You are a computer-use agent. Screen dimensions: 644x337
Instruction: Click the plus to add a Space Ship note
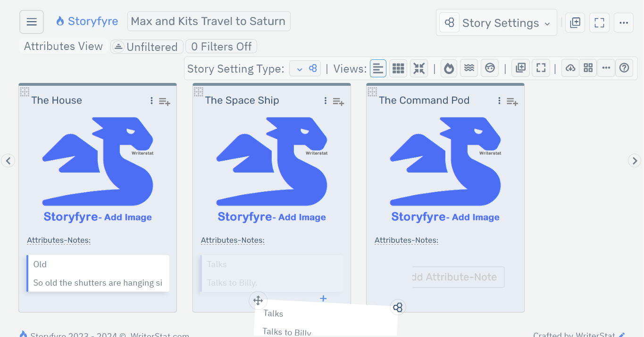coord(323,298)
